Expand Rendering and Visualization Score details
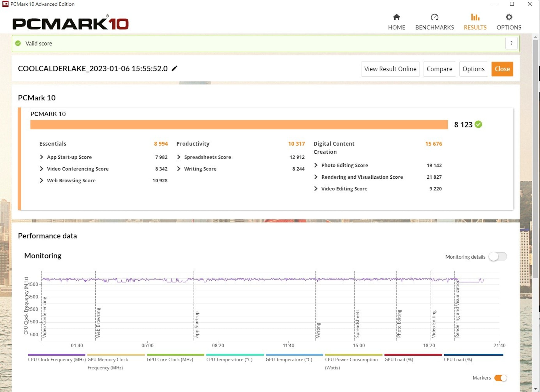540x392 pixels. [x=316, y=177]
